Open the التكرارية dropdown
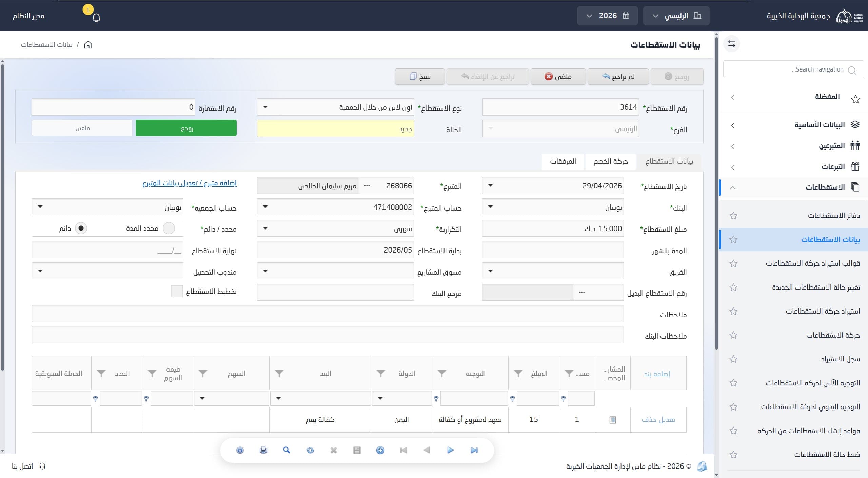 [x=265, y=228]
